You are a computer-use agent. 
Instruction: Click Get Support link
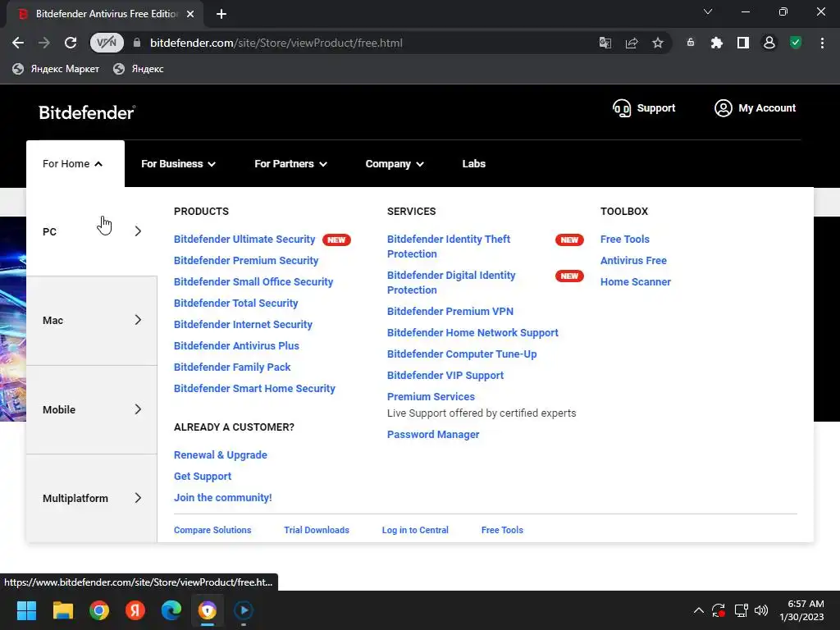[203, 477]
